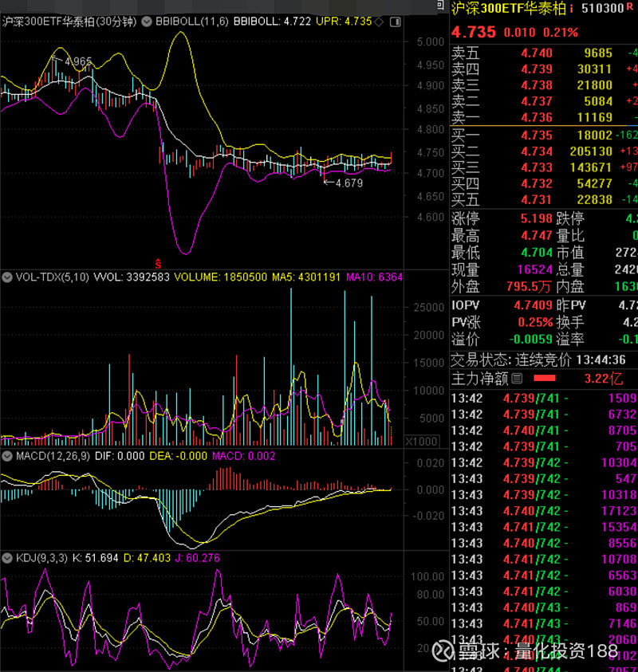The height and width of the screenshot is (672, 638).
Task: Open the VOL-TDX indicator dropdown chevron
Action: tap(7, 277)
